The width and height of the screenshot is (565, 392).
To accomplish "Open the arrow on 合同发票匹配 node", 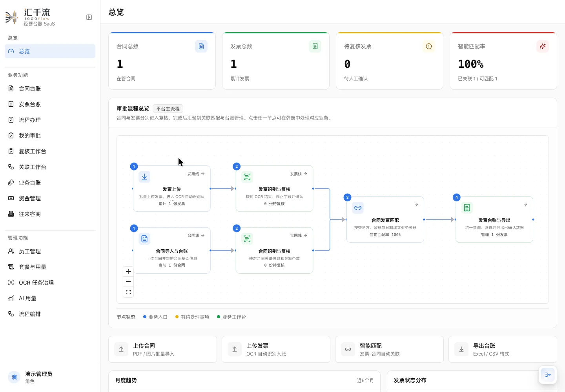I will pyautogui.click(x=416, y=204).
